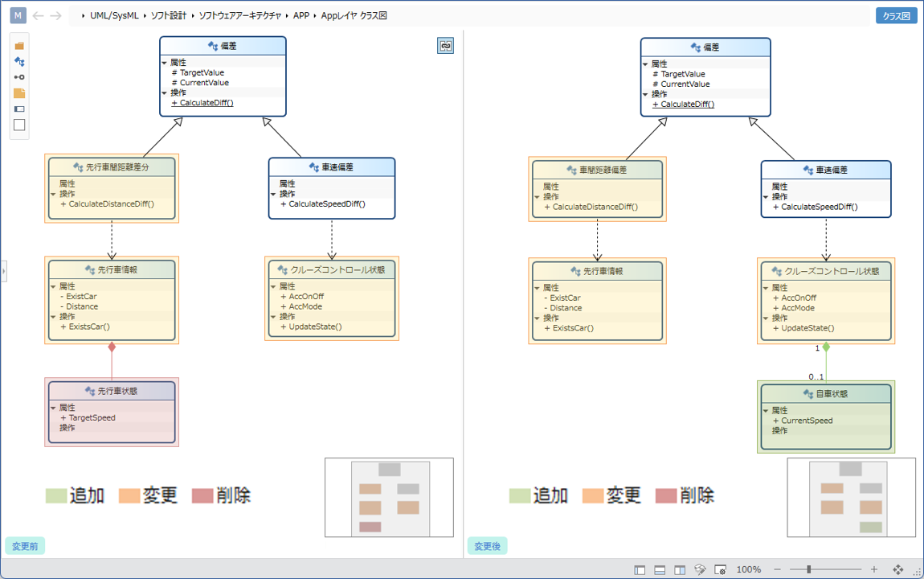Click the 100% zoom level
The width and height of the screenshot is (924, 579).
pos(748,569)
